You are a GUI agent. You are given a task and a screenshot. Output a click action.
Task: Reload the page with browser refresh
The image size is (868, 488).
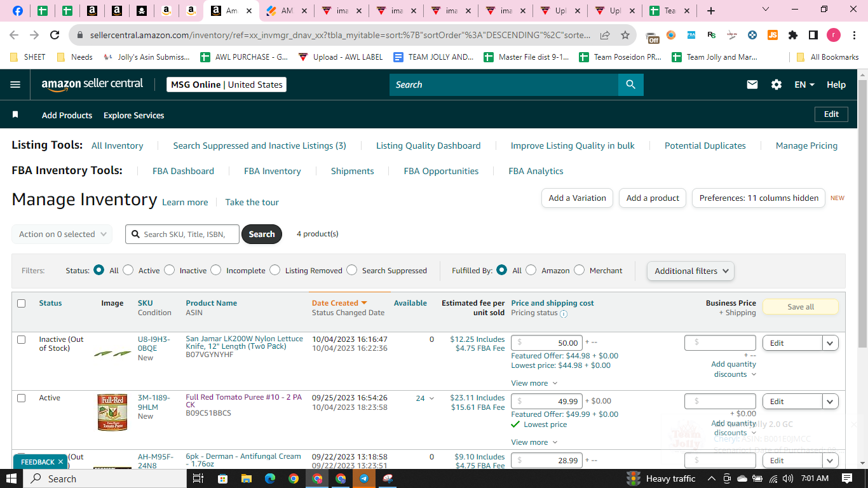pyautogui.click(x=55, y=35)
